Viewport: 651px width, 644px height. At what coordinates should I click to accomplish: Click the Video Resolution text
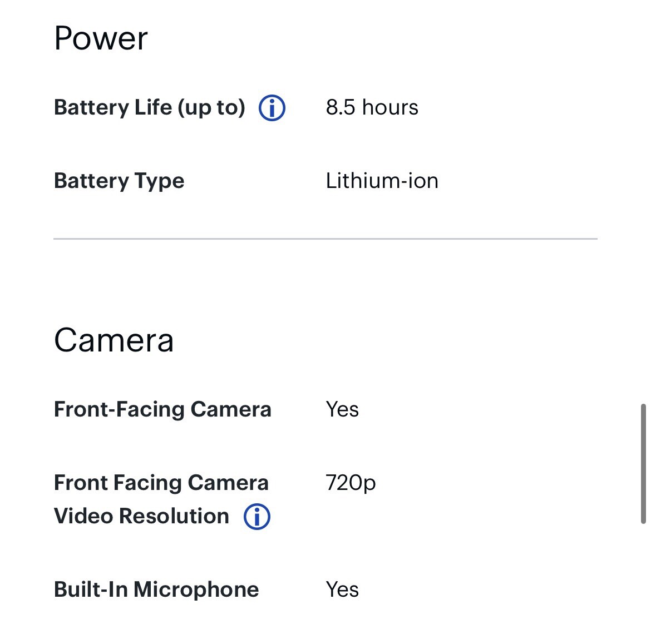pyautogui.click(x=141, y=516)
